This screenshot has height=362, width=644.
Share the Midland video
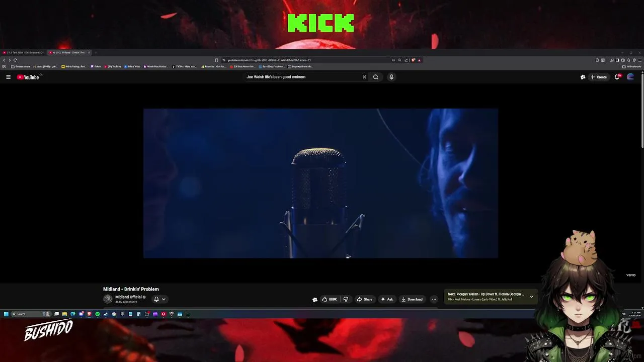coord(365,299)
